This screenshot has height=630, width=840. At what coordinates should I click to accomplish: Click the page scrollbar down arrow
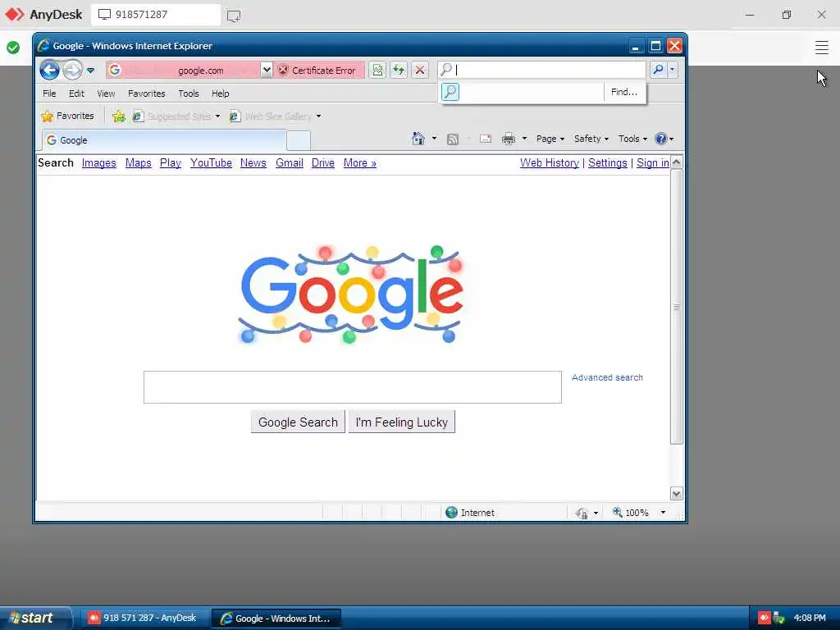click(677, 493)
